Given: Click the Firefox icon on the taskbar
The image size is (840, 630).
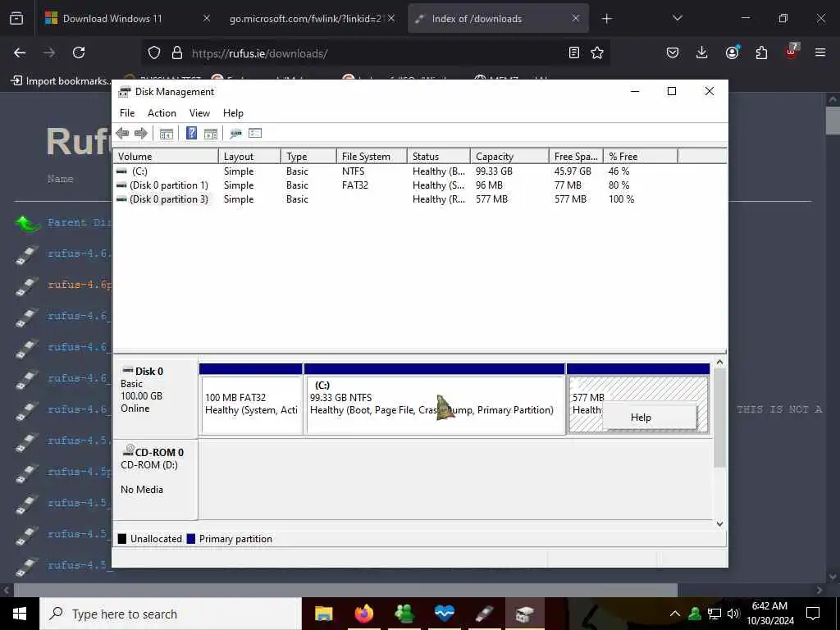Looking at the screenshot, I should pos(363,614).
